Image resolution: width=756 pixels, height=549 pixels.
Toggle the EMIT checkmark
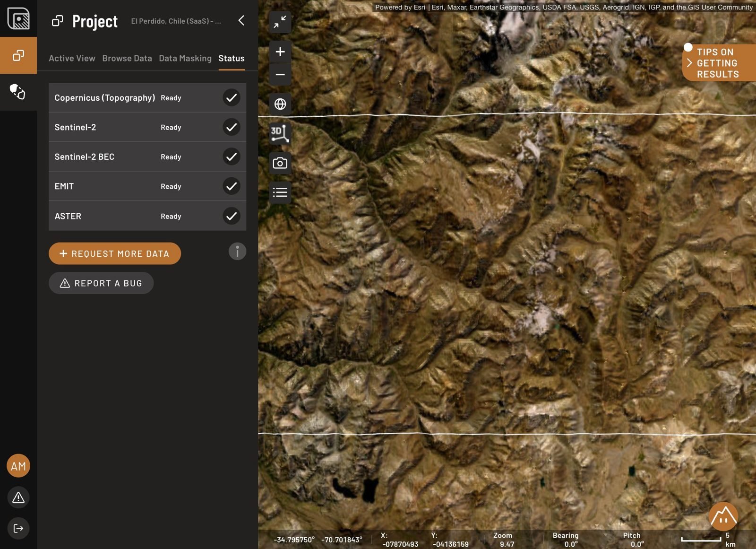tap(232, 186)
